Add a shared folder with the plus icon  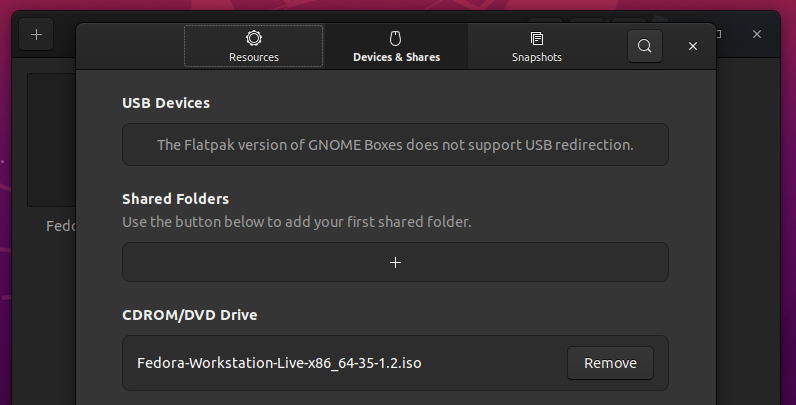pos(395,262)
